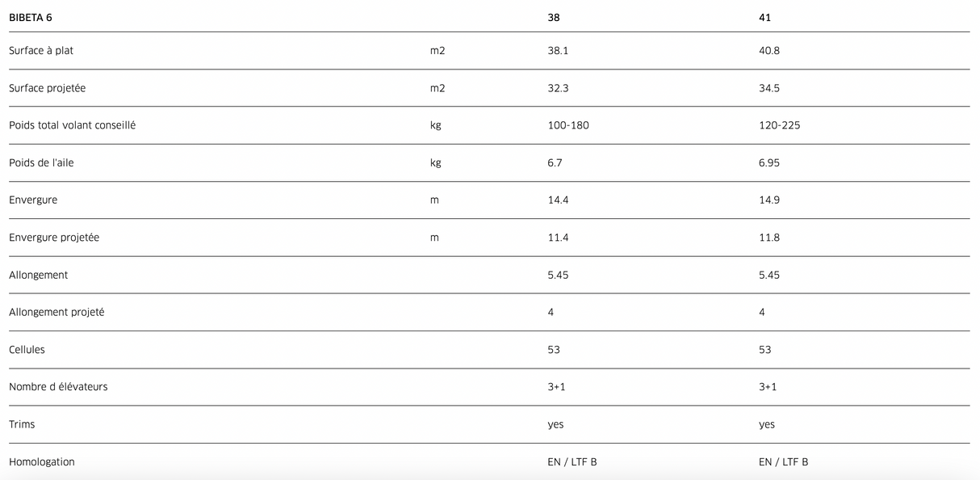Click the Trims row label
This screenshot has width=980, height=480.
(22, 424)
